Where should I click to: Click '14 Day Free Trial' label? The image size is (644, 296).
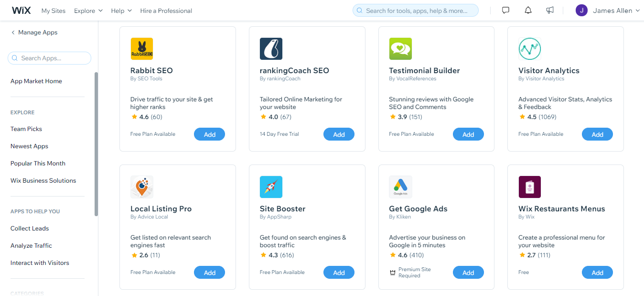point(279,134)
